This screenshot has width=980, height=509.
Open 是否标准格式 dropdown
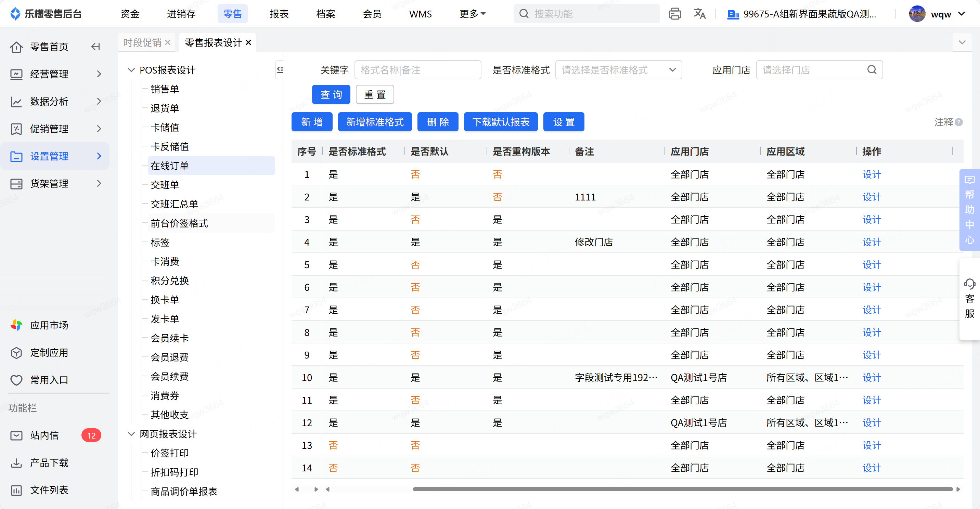(618, 70)
